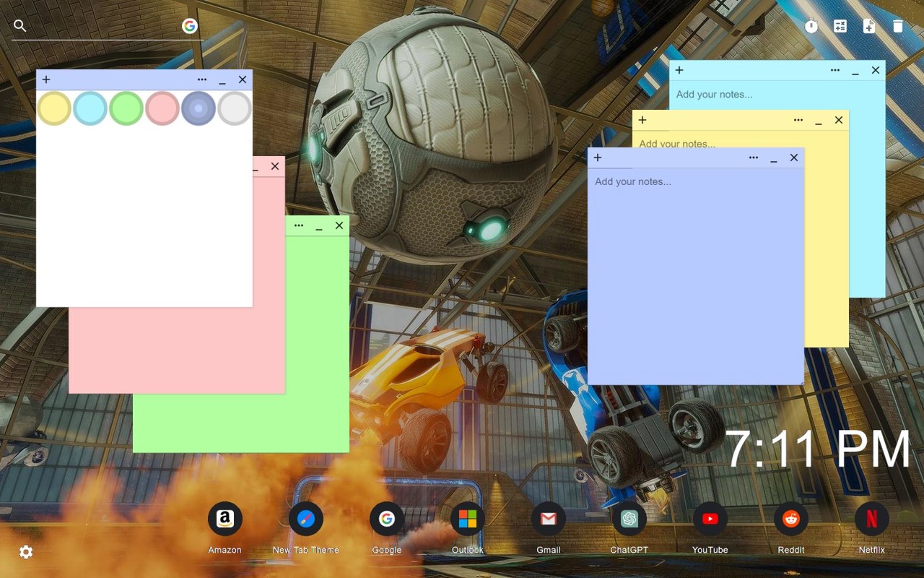The width and height of the screenshot is (924, 578).
Task: Pick the yellow color swatch
Action: click(x=54, y=108)
